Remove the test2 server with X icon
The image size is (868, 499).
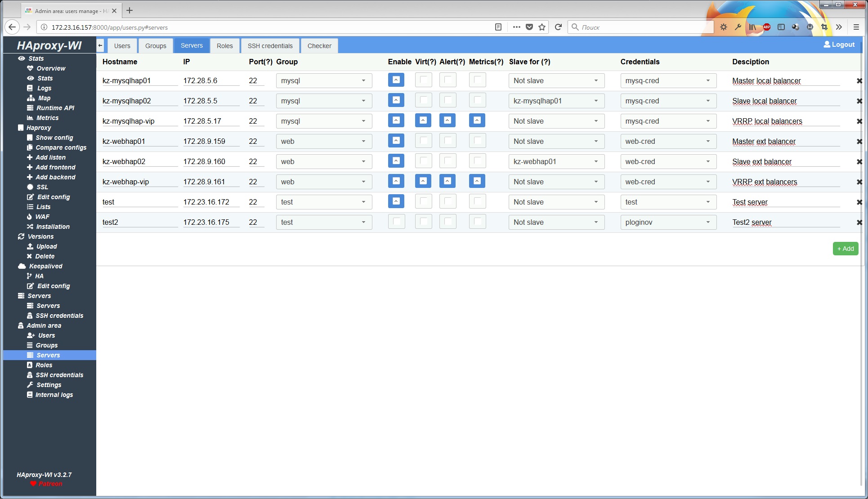tap(859, 223)
